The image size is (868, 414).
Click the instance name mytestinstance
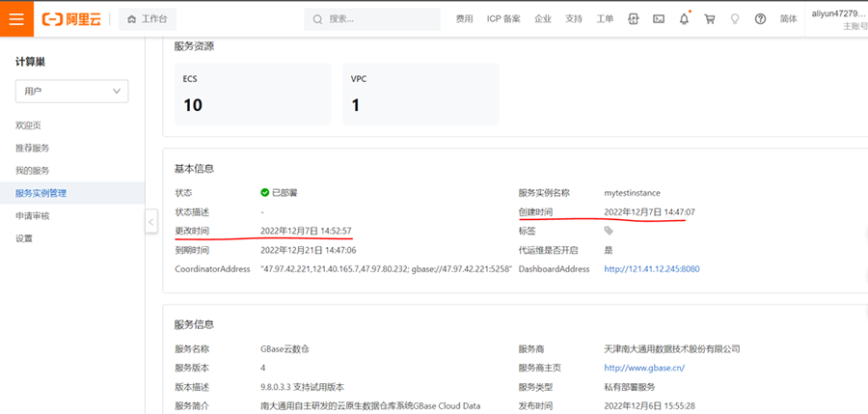632,193
